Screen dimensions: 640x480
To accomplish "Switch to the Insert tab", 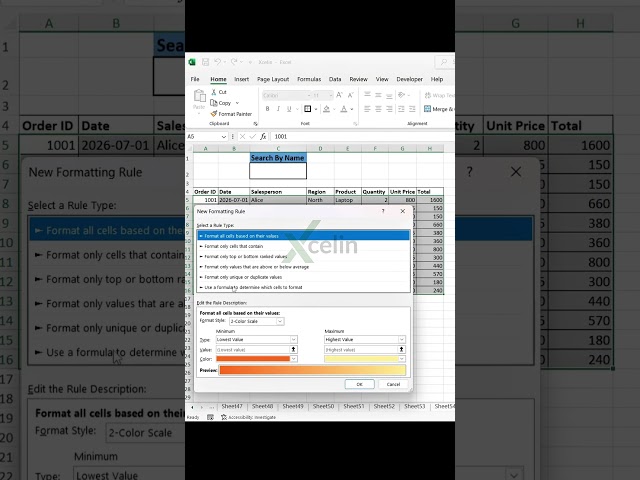I will (242, 79).
